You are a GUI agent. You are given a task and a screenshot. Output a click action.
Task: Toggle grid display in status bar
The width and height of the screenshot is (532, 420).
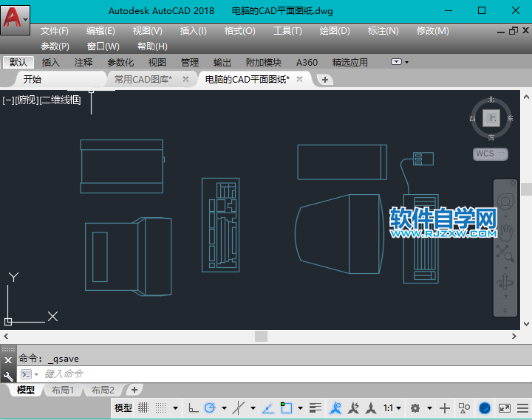tap(143, 407)
